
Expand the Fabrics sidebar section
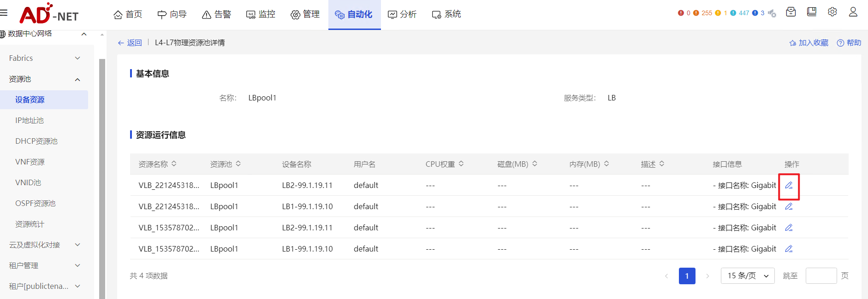click(x=44, y=58)
